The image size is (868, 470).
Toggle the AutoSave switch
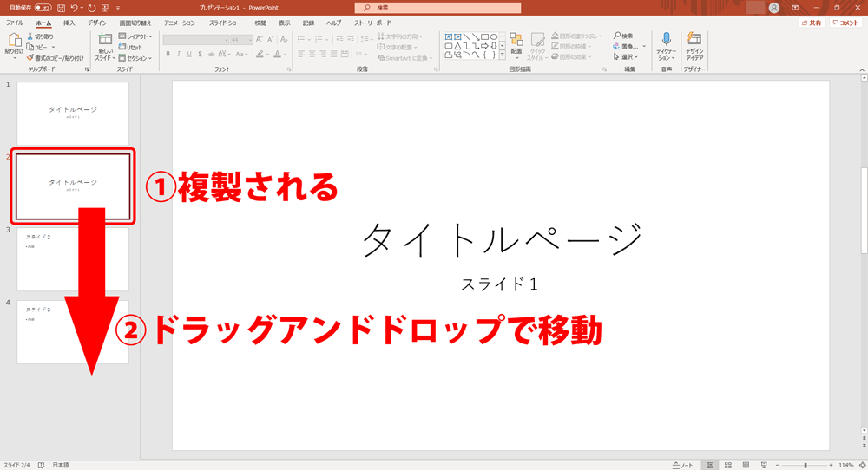[43, 8]
